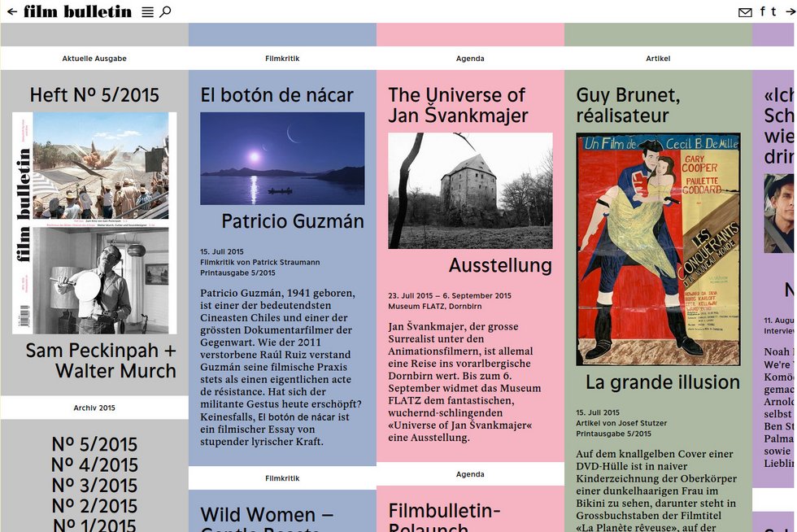The image size is (797, 532).
Task: Open search with the magnifier icon
Action: (x=165, y=11)
